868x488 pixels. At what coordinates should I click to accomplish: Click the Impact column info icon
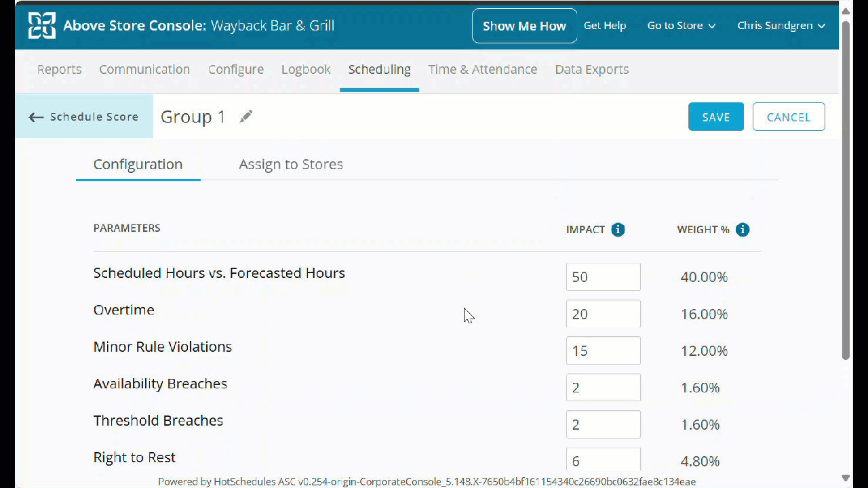click(x=618, y=230)
